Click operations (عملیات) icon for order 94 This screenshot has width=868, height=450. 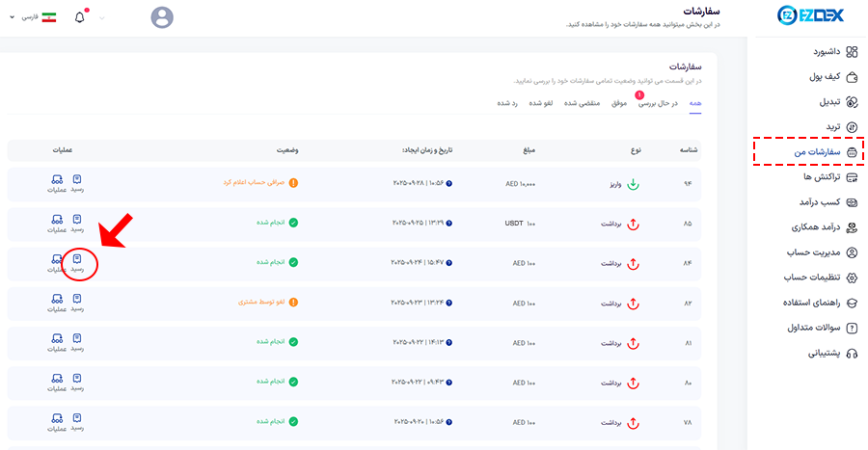pos(57,182)
